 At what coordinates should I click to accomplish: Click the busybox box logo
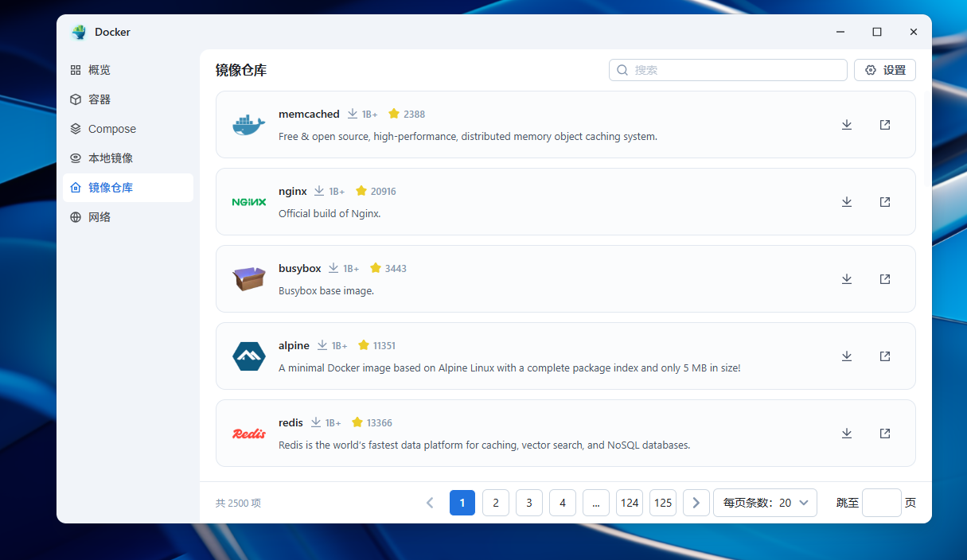(248, 279)
